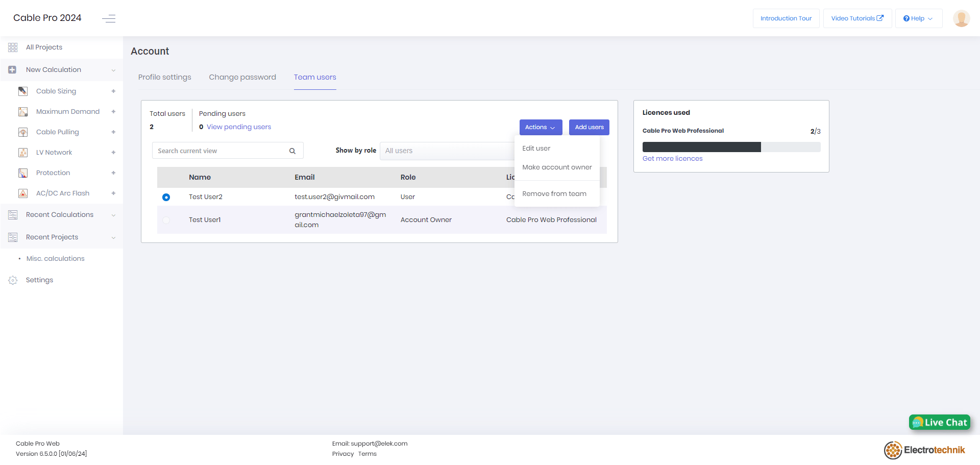This screenshot has height=465, width=980.
Task: Switch to the Change password tab
Action: [242, 77]
